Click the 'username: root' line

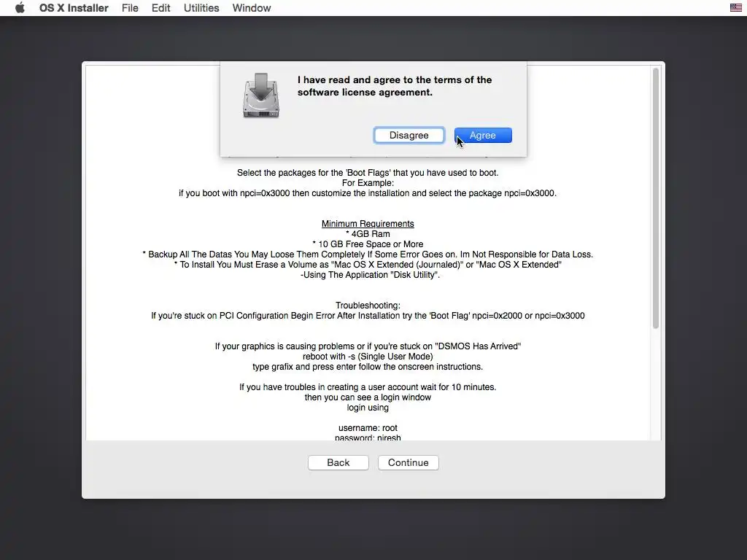click(368, 428)
